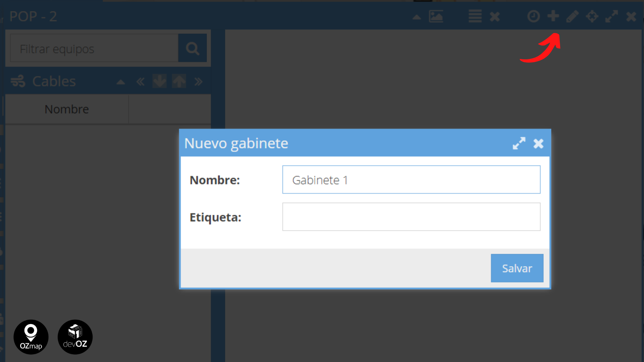The image size is (644, 362).
Task: Click the up arrow button in Cables
Action: click(179, 81)
